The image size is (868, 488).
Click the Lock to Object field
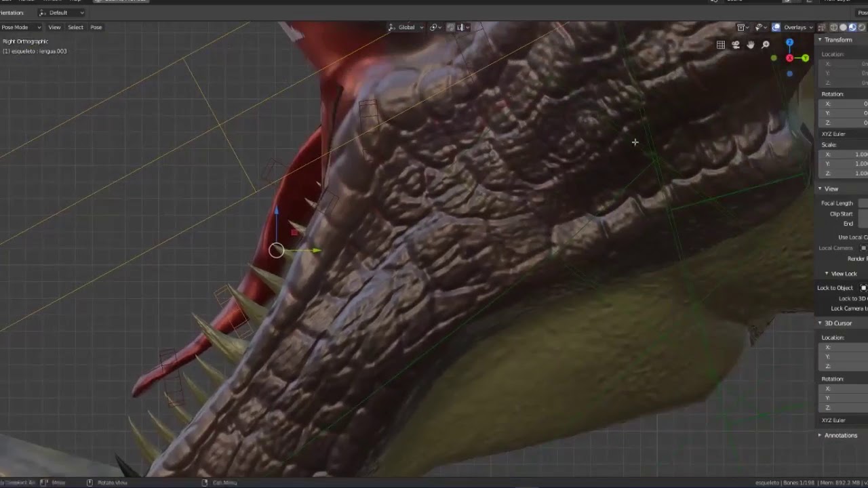(864, 288)
